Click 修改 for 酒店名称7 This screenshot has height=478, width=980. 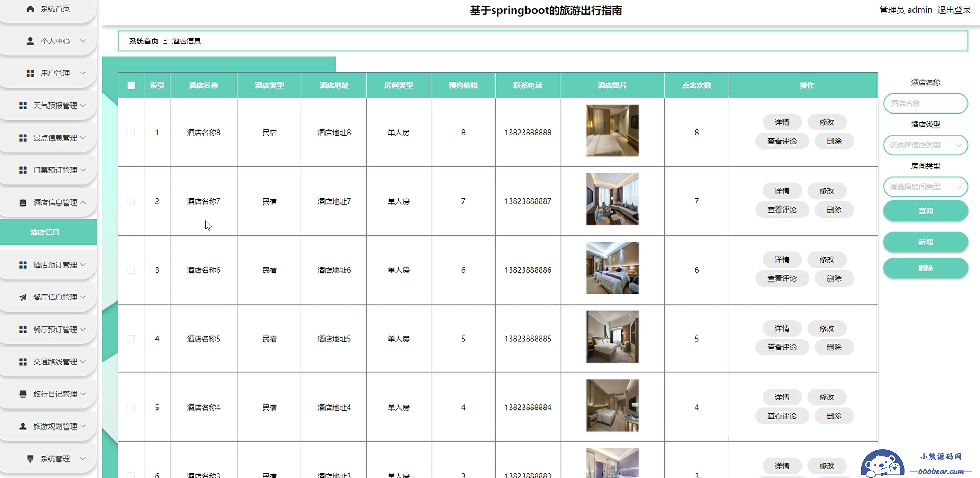tap(827, 191)
